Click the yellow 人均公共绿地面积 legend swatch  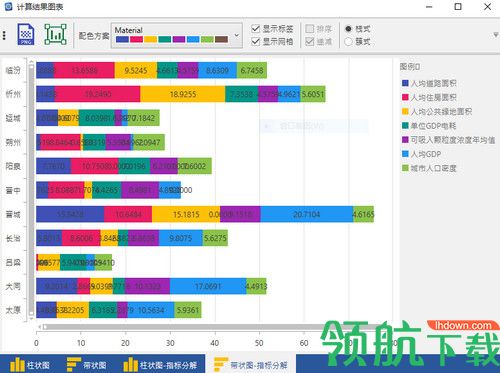(x=405, y=111)
